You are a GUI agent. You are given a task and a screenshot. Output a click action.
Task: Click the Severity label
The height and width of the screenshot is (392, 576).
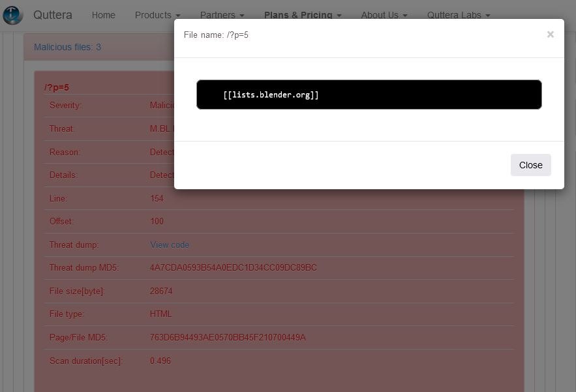(65, 106)
